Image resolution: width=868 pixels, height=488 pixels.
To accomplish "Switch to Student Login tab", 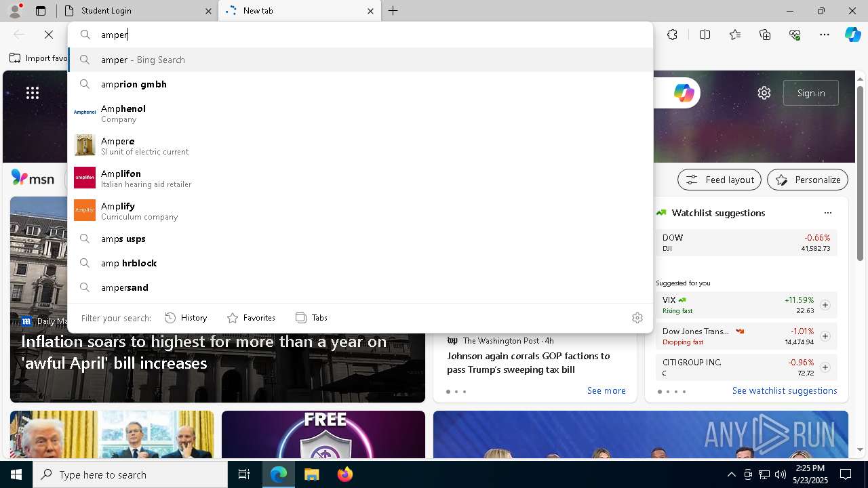I will tap(136, 11).
